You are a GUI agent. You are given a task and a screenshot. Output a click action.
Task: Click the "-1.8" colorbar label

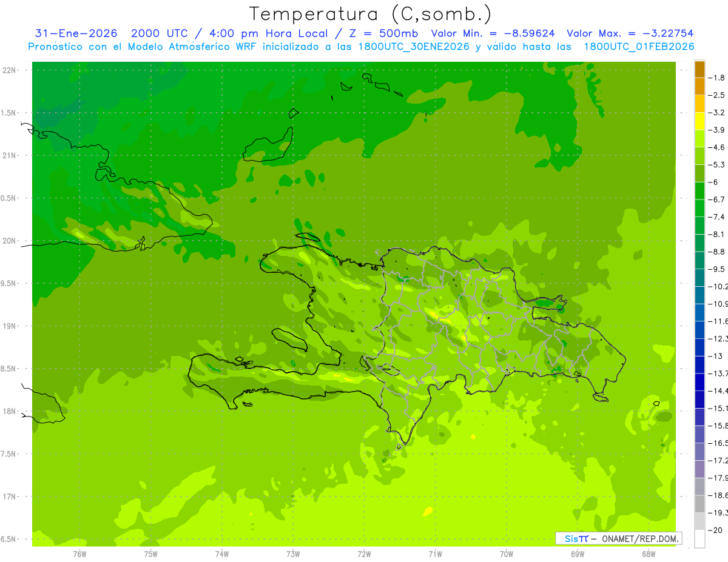click(x=716, y=78)
